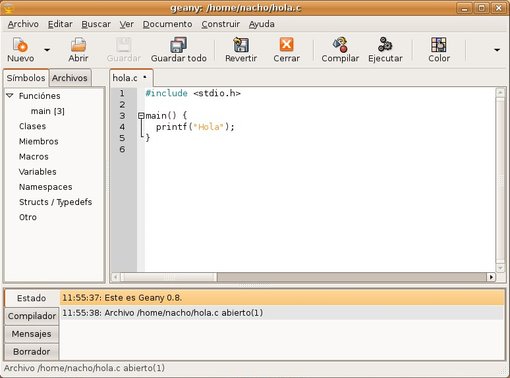The width and height of the screenshot is (510, 378).
Task: Click the geany application icon in title bar
Action: coord(8,7)
